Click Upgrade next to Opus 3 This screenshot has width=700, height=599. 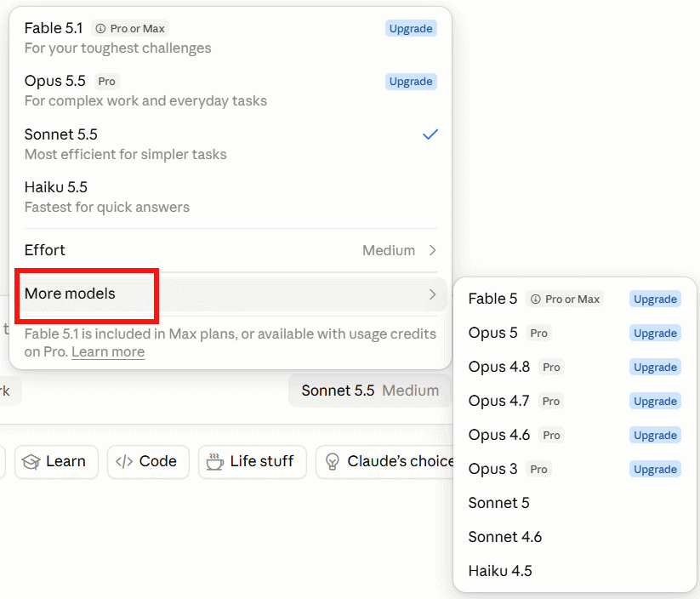pyautogui.click(x=656, y=469)
